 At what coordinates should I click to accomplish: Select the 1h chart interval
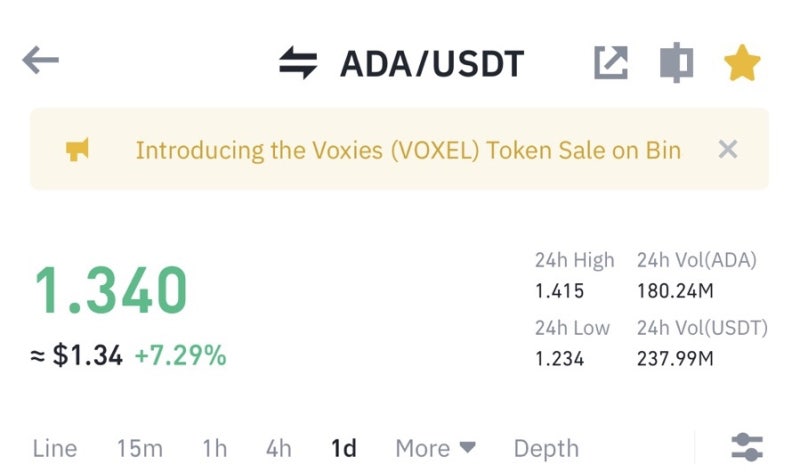coord(215,449)
